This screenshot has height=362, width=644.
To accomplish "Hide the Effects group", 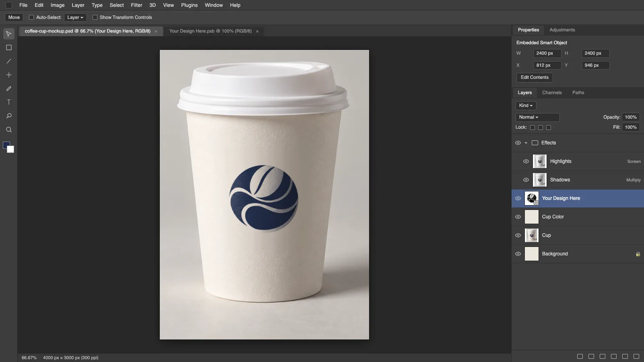I will pos(518,143).
